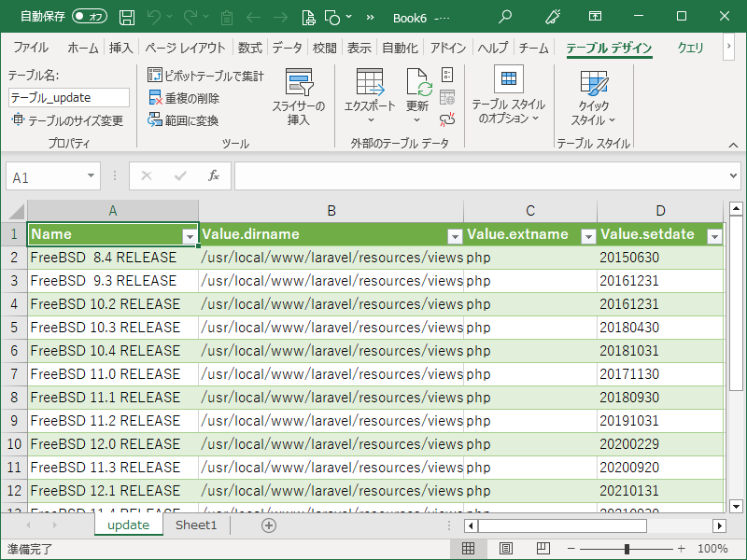Click the Save floppy disk icon
The image size is (747, 560).
click(x=127, y=18)
